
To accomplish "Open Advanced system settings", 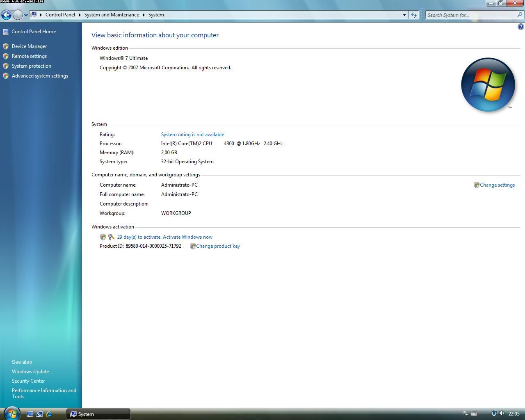I will point(40,76).
